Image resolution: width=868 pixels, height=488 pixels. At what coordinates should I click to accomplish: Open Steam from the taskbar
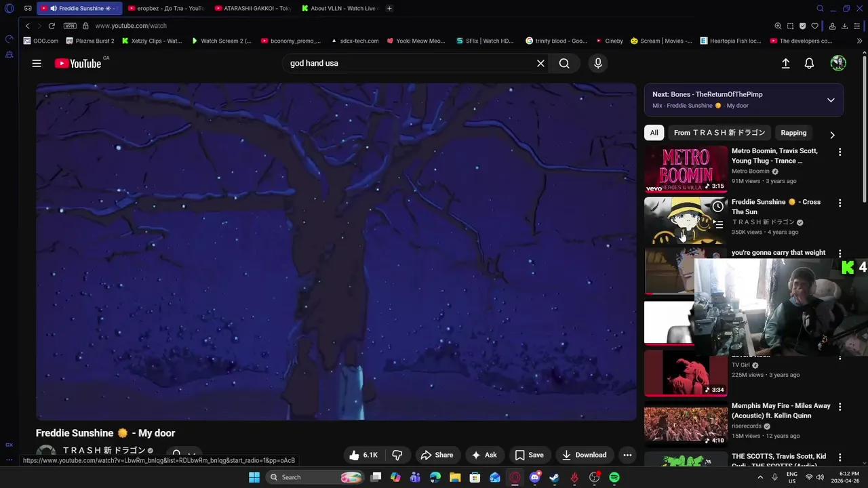click(x=554, y=477)
